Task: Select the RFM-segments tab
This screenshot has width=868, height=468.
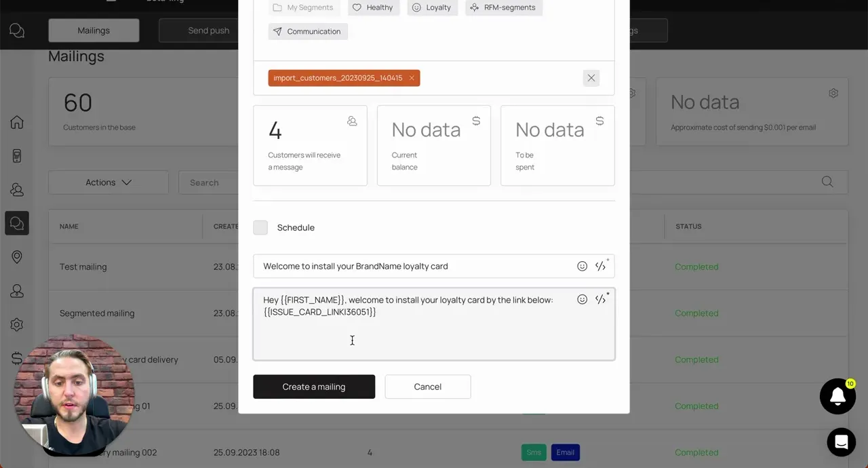Action: [x=503, y=7]
